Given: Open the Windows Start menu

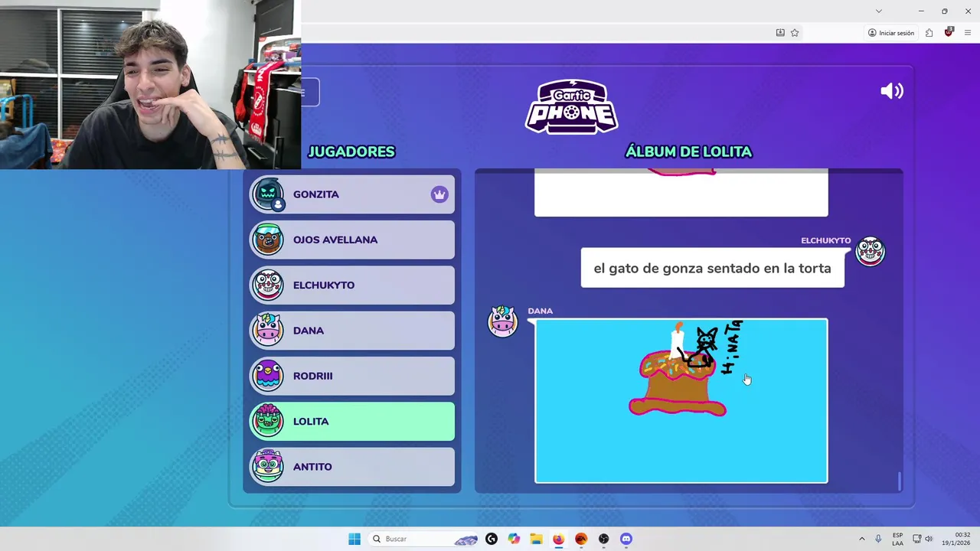Looking at the screenshot, I should 354,539.
